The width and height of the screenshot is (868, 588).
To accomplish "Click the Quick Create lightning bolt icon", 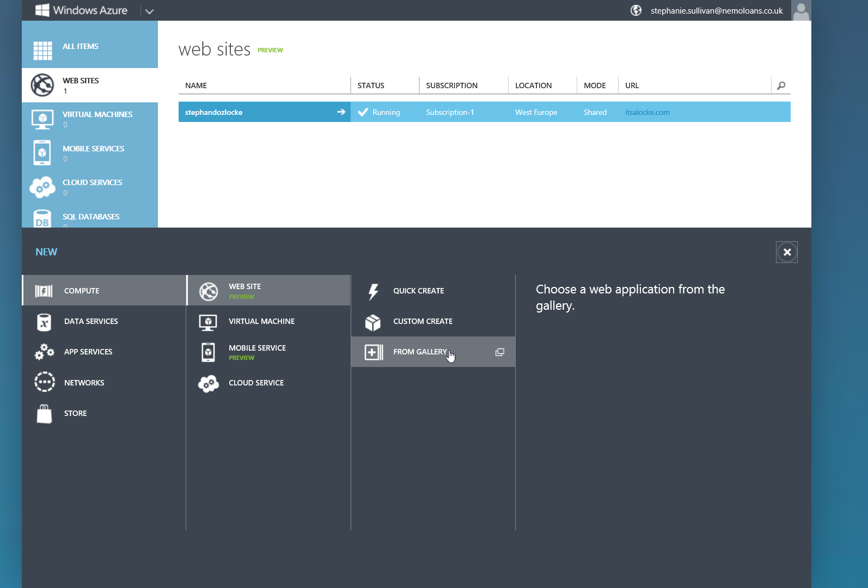I will click(x=373, y=291).
